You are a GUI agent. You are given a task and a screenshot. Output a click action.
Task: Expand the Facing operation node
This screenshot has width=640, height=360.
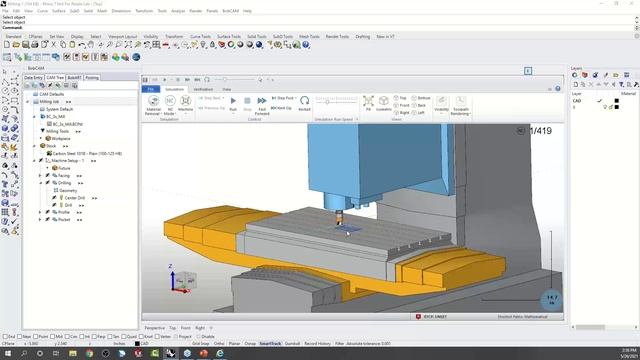pyautogui.click(x=40, y=176)
